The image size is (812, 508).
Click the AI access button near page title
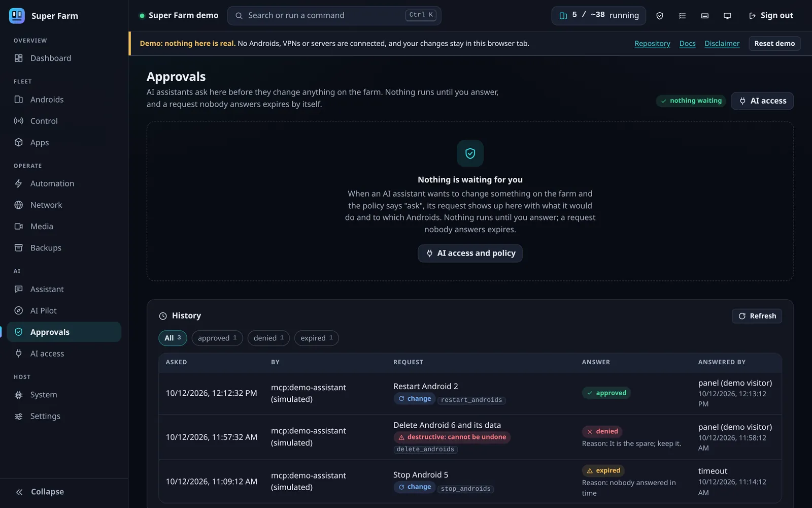coord(762,101)
